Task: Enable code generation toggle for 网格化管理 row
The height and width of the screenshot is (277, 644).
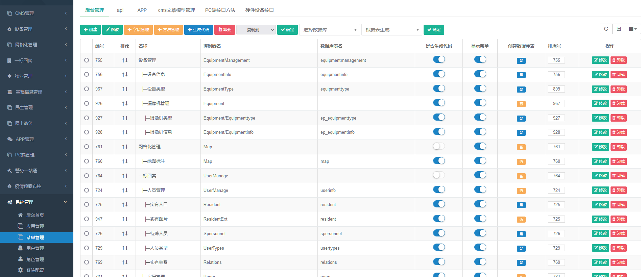Action: click(x=439, y=146)
